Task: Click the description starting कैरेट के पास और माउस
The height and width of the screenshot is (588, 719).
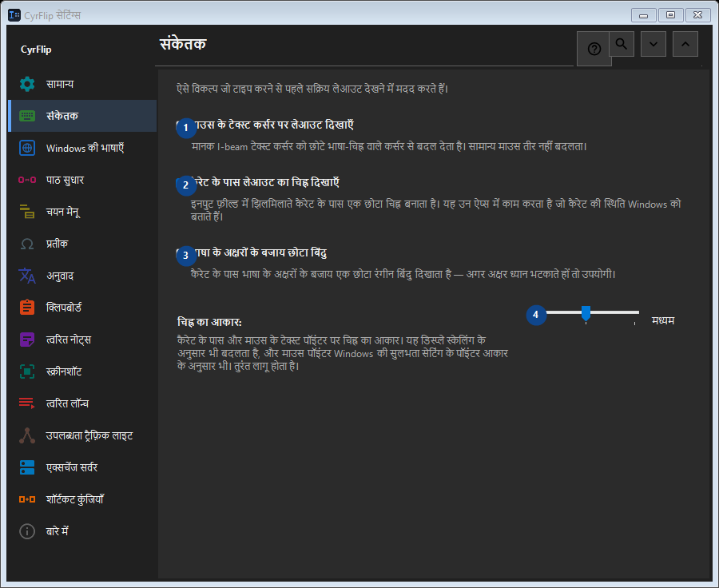Action: [343, 353]
